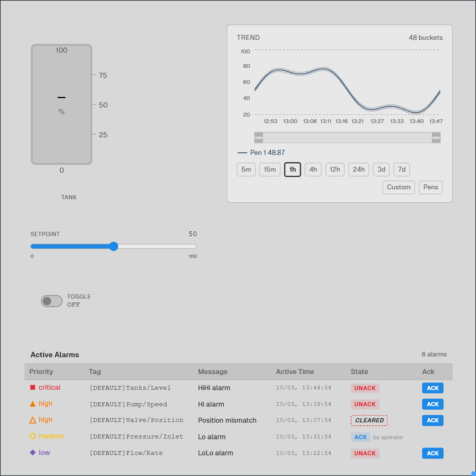Acknowledge the LoLo alarm on Flow/Rate
The width and height of the screenshot is (476, 476).
click(x=433, y=453)
